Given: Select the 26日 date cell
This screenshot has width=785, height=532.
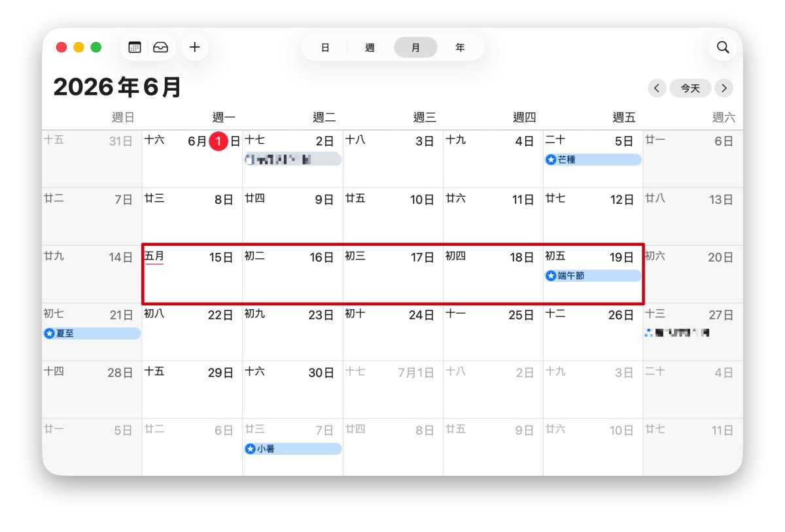Looking at the screenshot, I should [x=593, y=331].
